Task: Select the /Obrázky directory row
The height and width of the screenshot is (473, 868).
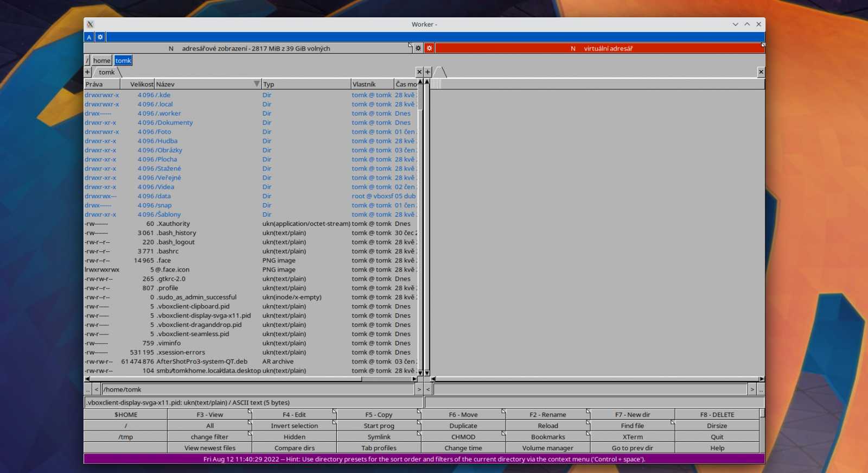Action: (x=251, y=150)
